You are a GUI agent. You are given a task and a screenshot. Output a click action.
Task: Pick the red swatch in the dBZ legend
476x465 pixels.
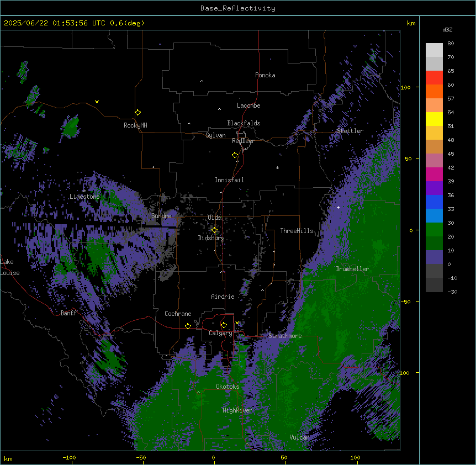tap(434, 77)
